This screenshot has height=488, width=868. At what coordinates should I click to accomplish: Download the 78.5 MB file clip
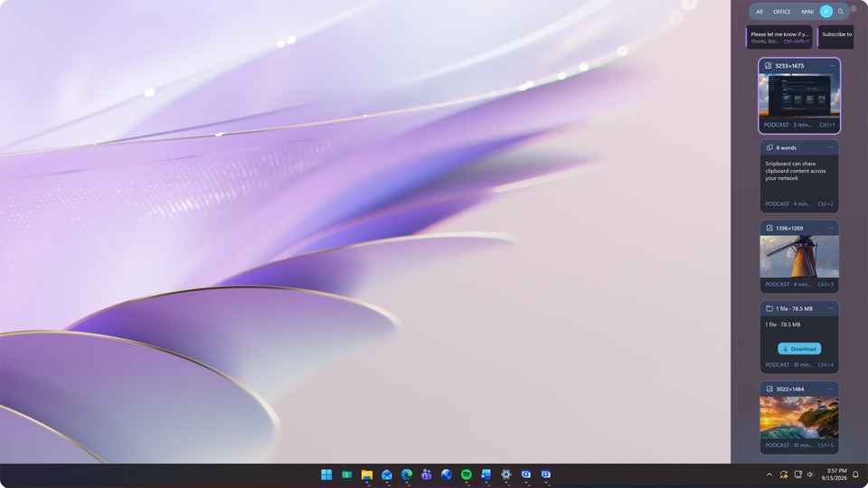pyautogui.click(x=799, y=349)
